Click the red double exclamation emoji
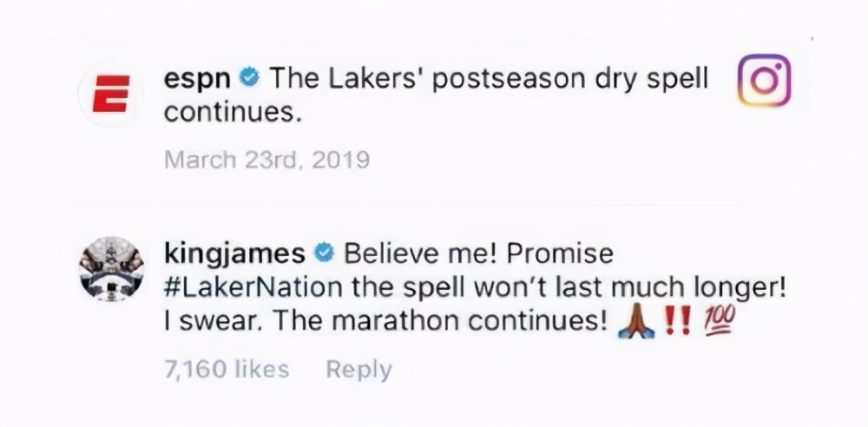The height and width of the screenshot is (427, 868). [676, 322]
